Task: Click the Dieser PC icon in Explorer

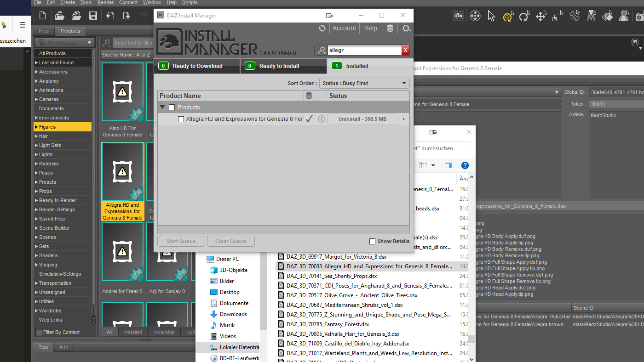Action: click(210, 259)
